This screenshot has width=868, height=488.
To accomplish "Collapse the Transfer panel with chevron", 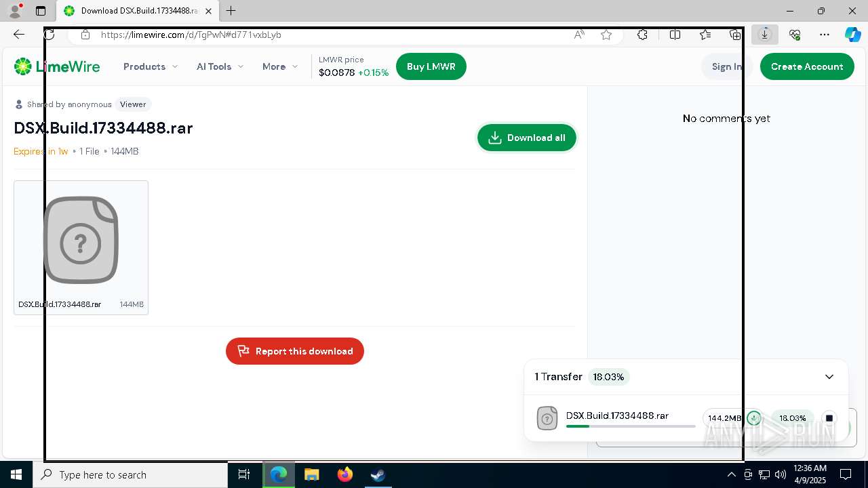I will tap(829, 377).
